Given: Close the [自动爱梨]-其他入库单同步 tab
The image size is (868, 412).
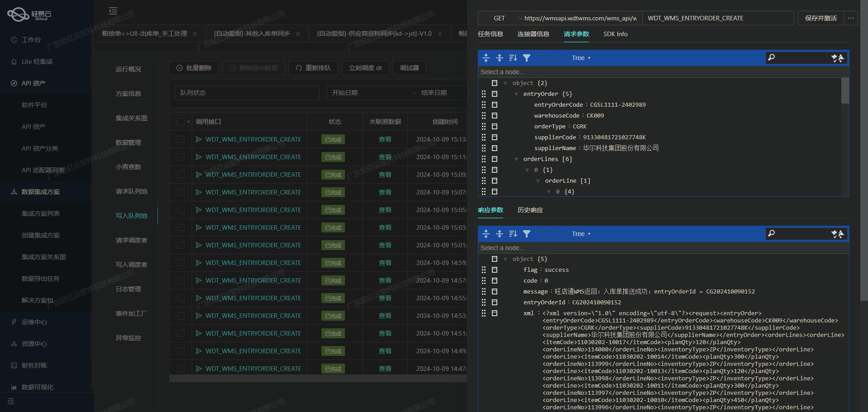Looking at the screenshot, I should click(298, 34).
